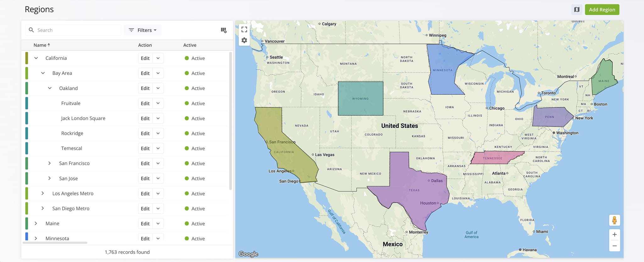Click the table vertical scrollbar
This screenshot has height=262, width=644.
(x=230, y=121)
